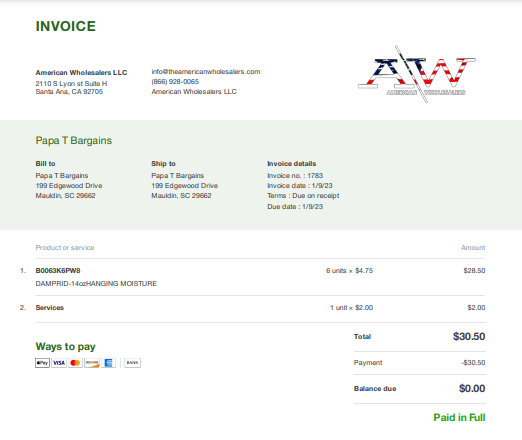Select the $0.00 balance due value
This screenshot has height=440, width=522.
[472, 389]
